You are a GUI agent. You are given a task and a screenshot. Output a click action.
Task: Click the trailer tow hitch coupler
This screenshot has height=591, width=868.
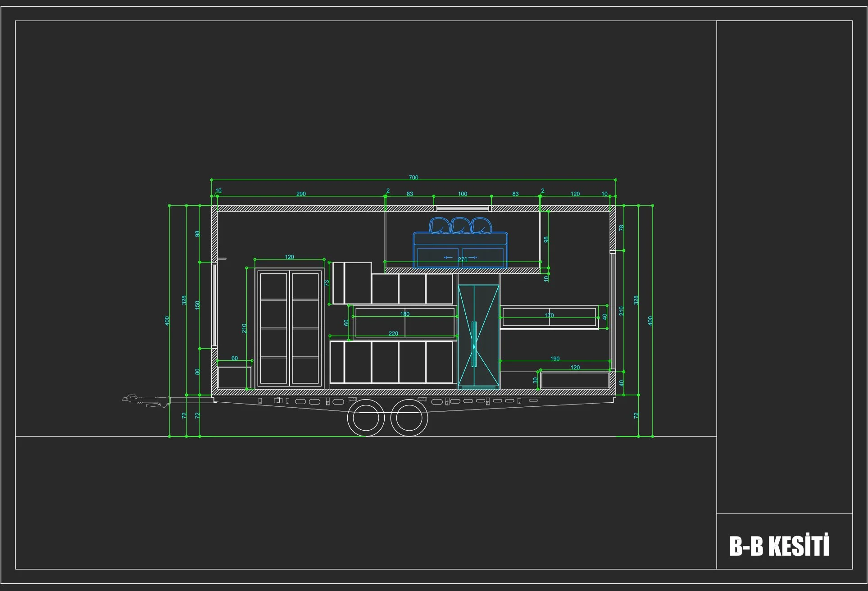(x=145, y=400)
